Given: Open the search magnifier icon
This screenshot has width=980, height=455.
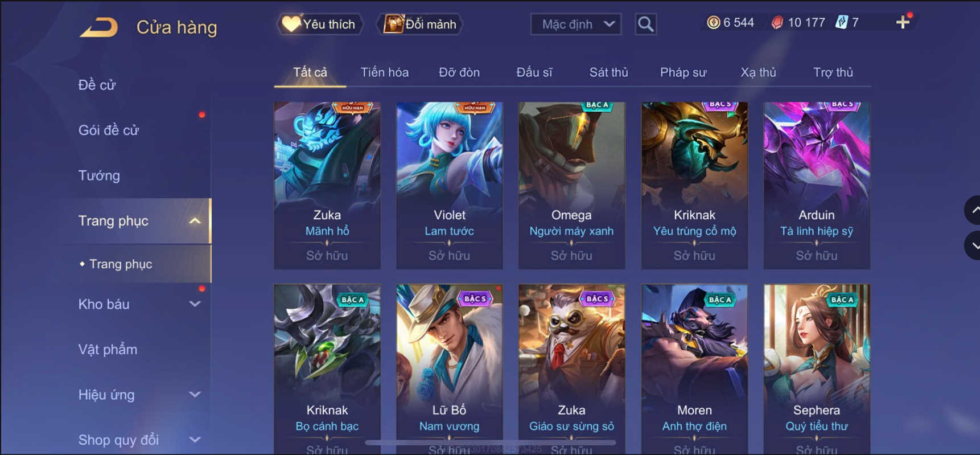Looking at the screenshot, I should point(645,24).
